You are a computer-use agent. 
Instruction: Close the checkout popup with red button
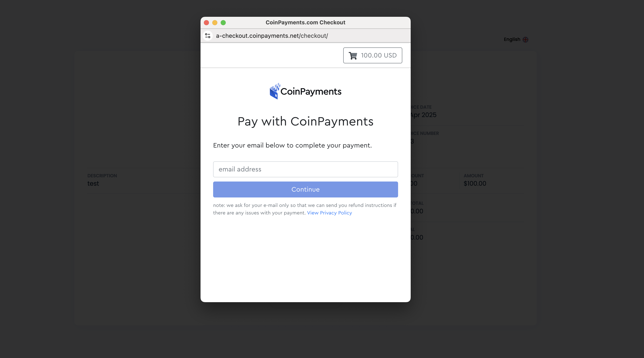pyautogui.click(x=206, y=23)
